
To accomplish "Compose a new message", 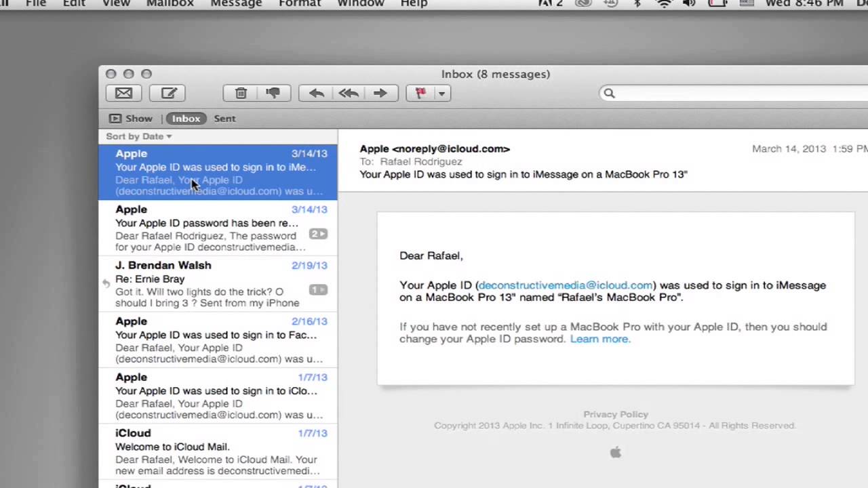I will pos(168,93).
